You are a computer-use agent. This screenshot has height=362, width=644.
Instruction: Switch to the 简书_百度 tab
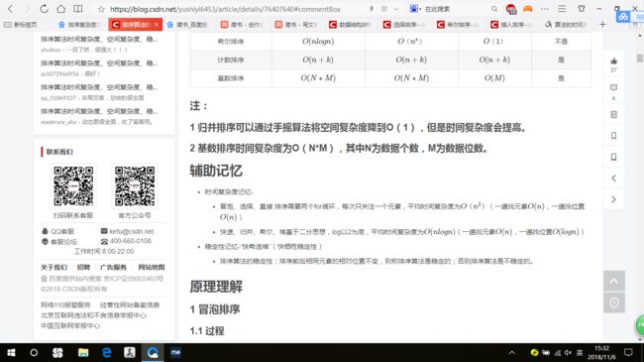(x=187, y=25)
